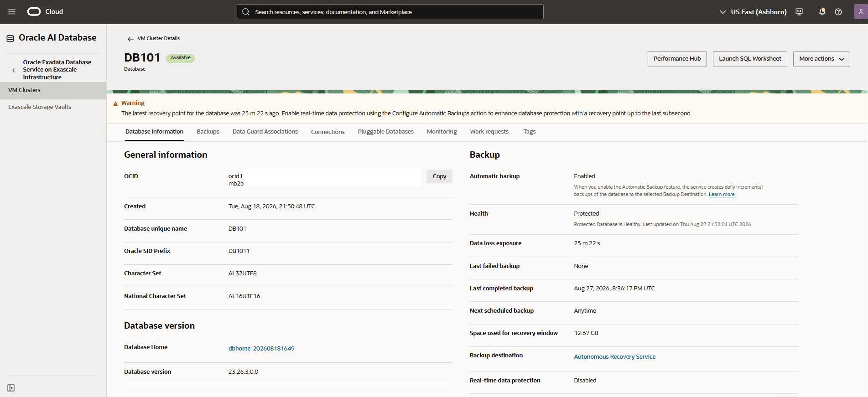The image size is (868, 397).
Task: Copy the database OCID
Action: click(439, 176)
